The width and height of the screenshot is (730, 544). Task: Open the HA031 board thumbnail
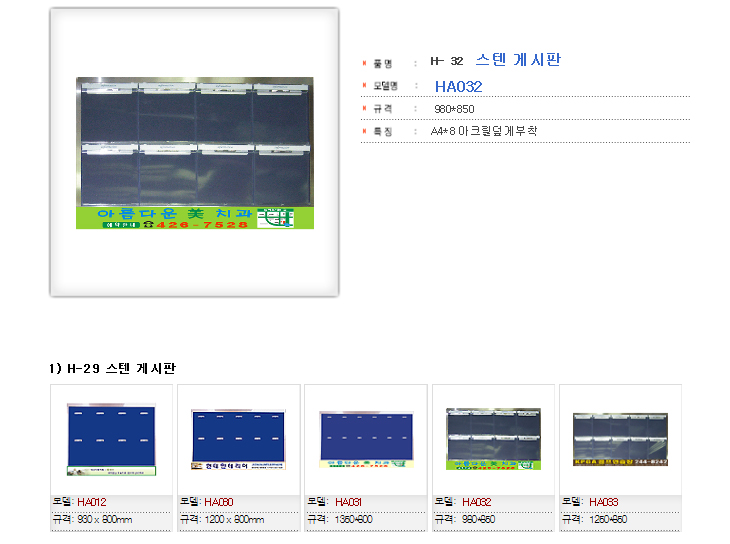coord(365,439)
